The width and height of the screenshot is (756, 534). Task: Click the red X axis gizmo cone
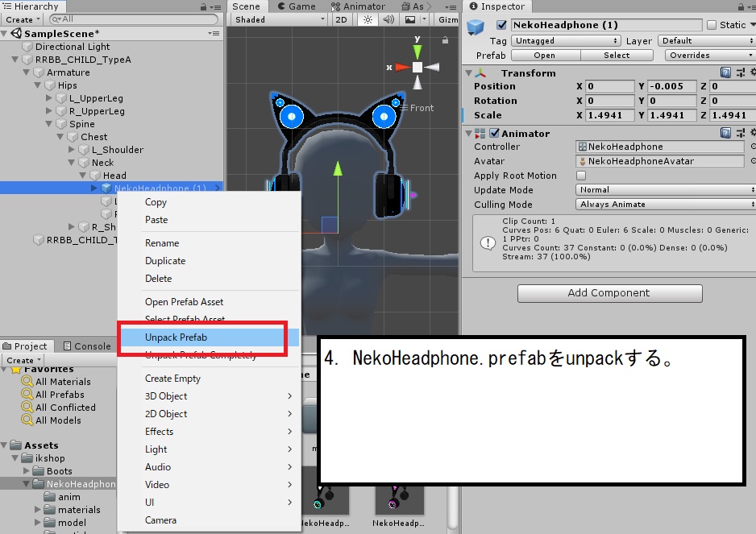click(401, 67)
